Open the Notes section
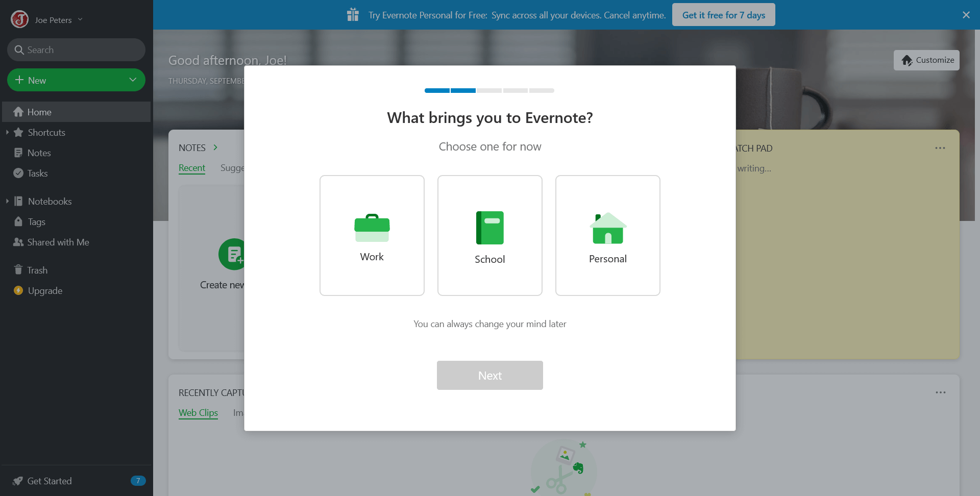The image size is (980, 496). click(x=39, y=153)
